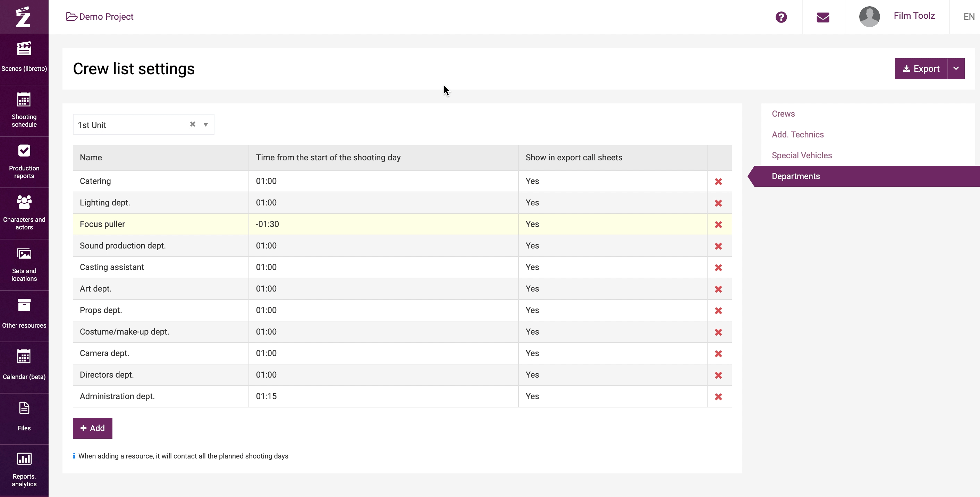
Task: Delete the Administration dept. row
Action: point(718,397)
